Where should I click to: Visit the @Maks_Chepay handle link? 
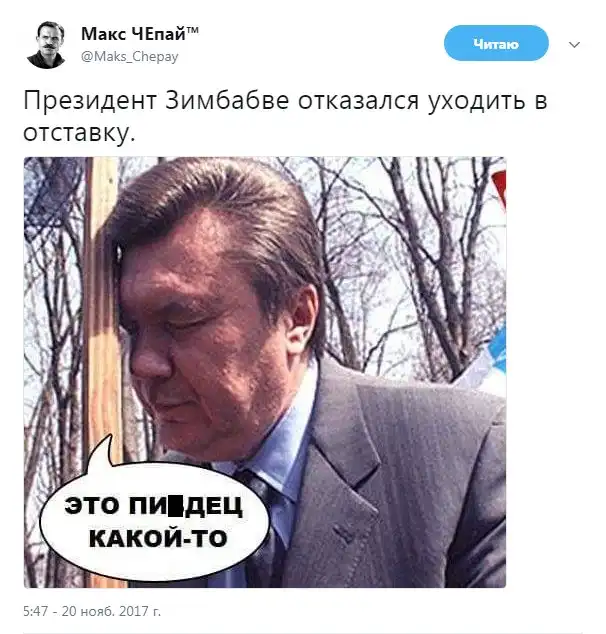(x=129, y=57)
